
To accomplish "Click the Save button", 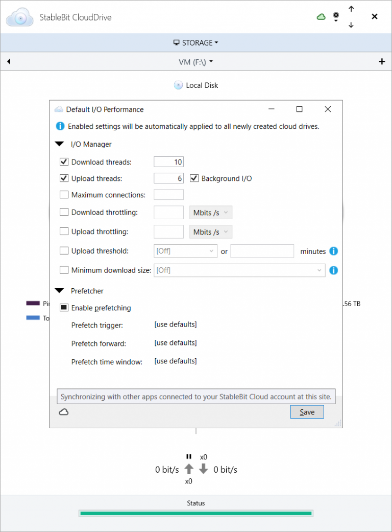I will tap(307, 412).
